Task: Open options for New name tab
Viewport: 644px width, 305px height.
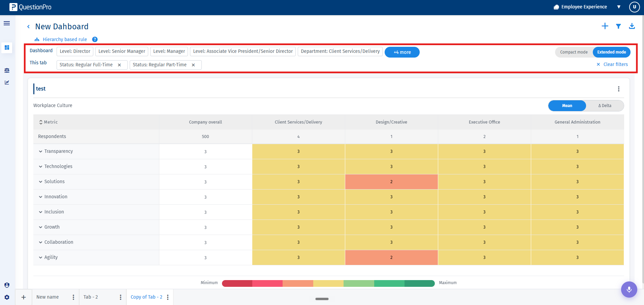Action: 73,297
